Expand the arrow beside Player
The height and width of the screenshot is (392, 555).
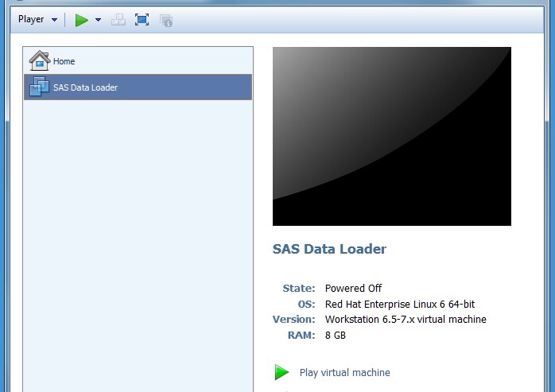tap(54, 20)
